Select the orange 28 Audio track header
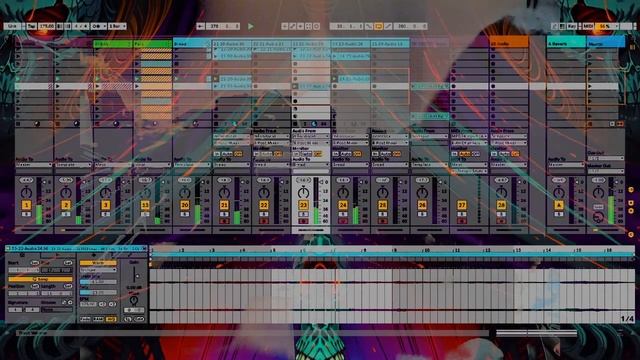640x360 pixels. [509, 42]
